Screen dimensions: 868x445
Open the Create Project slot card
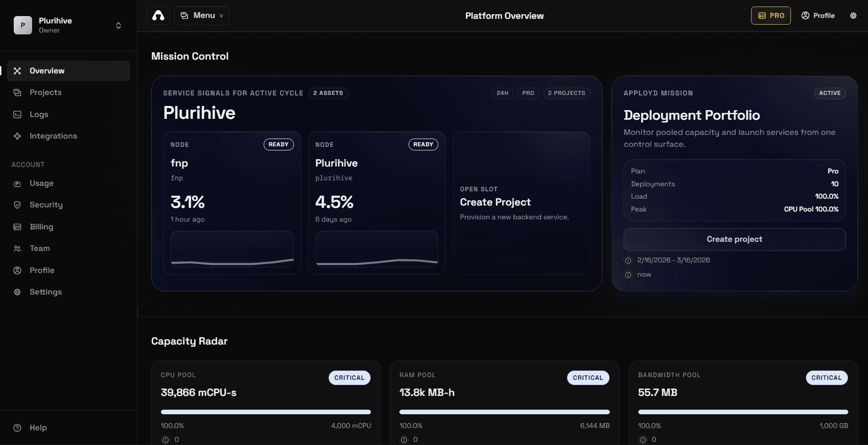[521, 202]
